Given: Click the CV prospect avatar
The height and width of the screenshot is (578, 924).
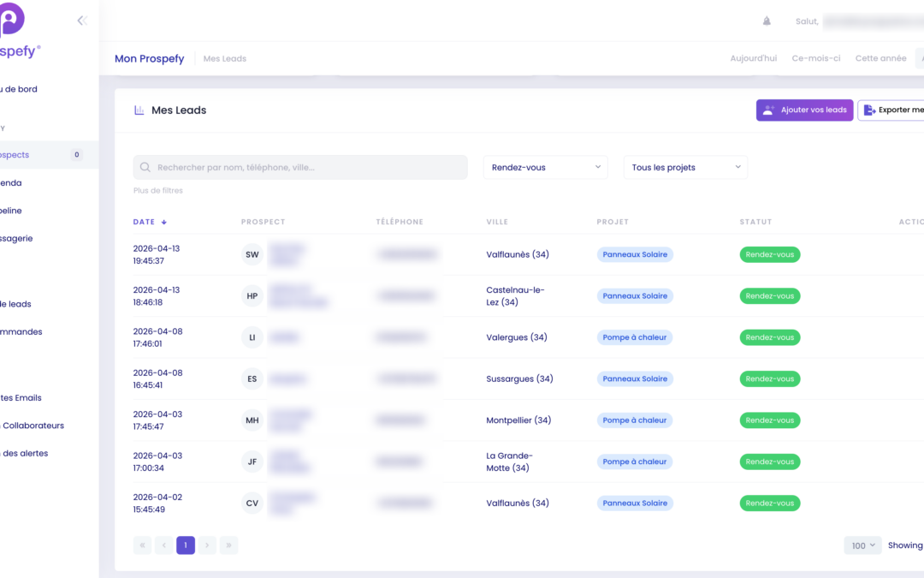Looking at the screenshot, I should tap(252, 504).
